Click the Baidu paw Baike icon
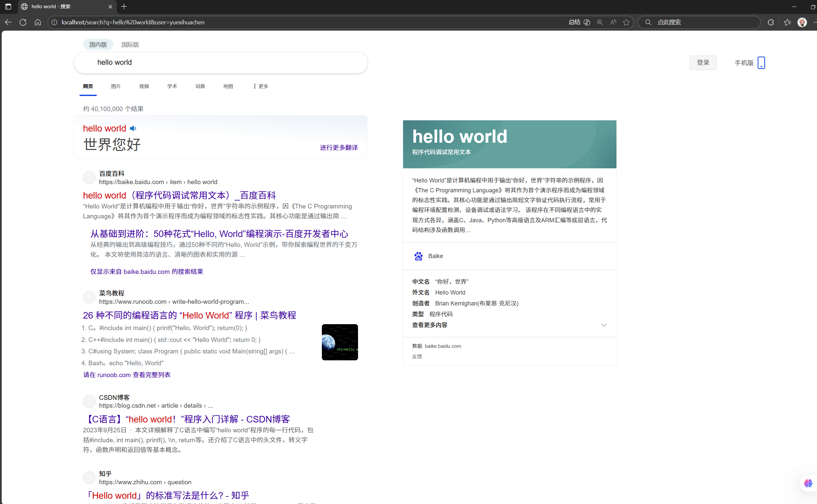The height and width of the screenshot is (504, 817). point(418,256)
